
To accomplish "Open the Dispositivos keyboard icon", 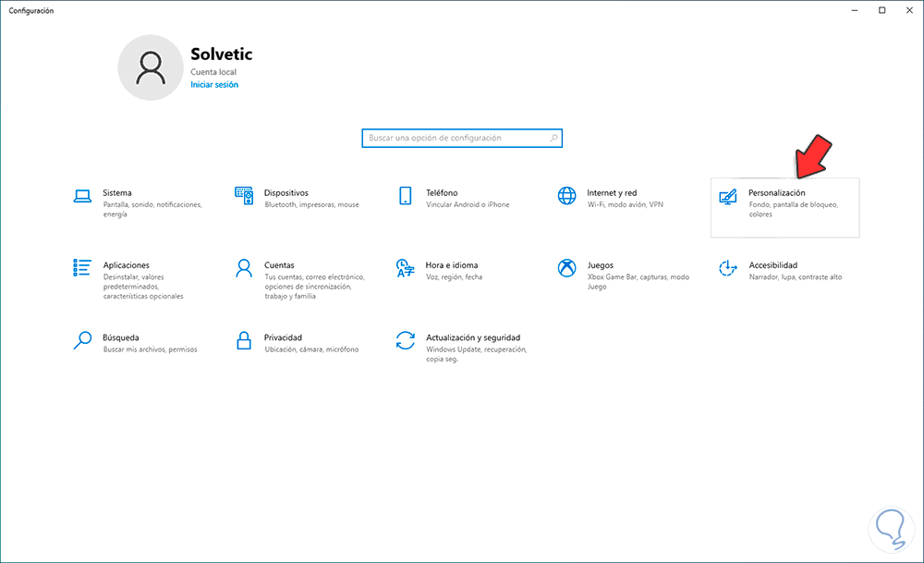I will coord(244,196).
